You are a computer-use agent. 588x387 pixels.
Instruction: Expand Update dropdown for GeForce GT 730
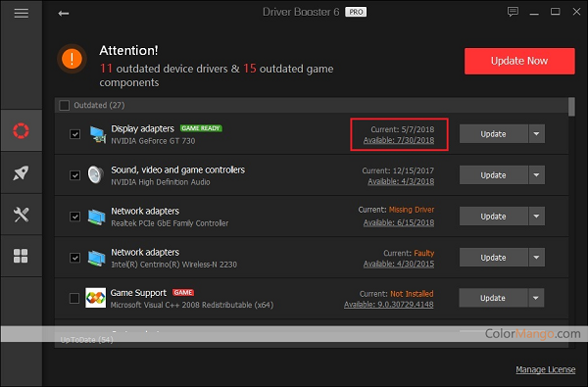[537, 134]
